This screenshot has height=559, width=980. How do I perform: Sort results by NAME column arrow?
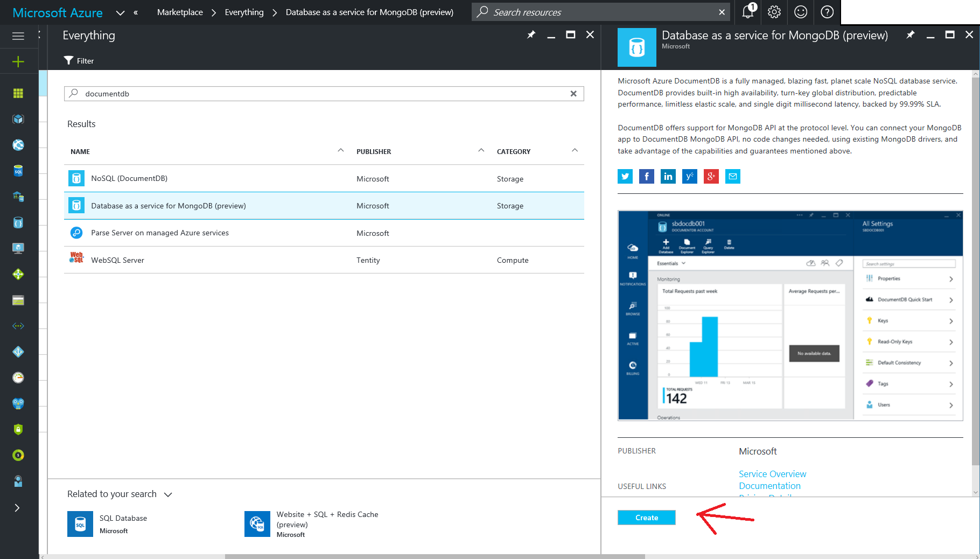tap(341, 151)
